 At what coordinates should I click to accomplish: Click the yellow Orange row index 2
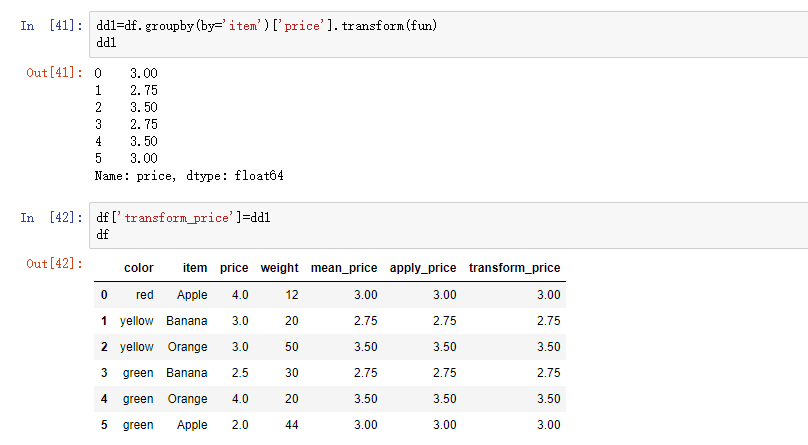104,347
